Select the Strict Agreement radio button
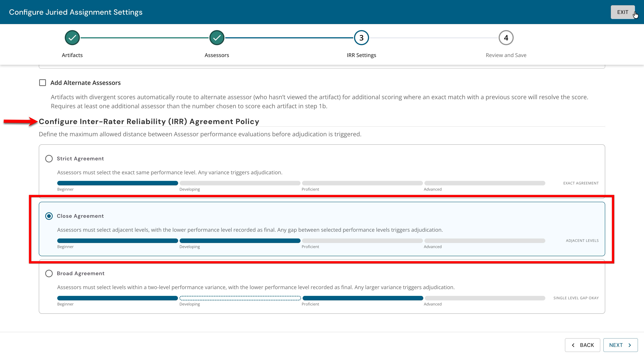Image resolution: width=644 pixels, height=358 pixels. [49, 159]
